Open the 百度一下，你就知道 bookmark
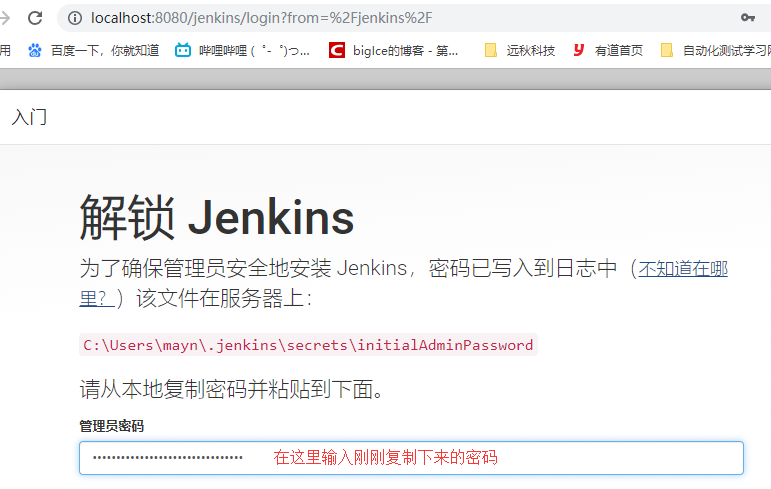The image size is (771, 489). [x=93, y=50]
